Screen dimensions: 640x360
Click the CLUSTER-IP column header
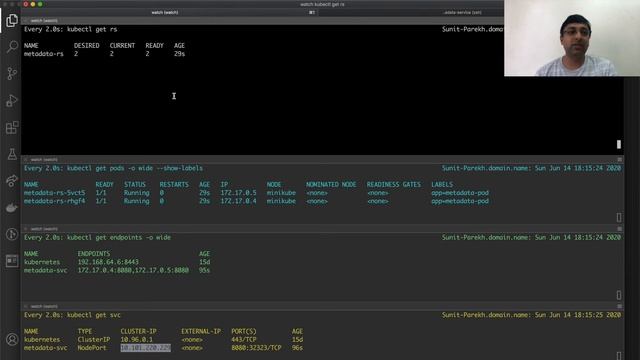pyautogui.click(x=138, y=331)
